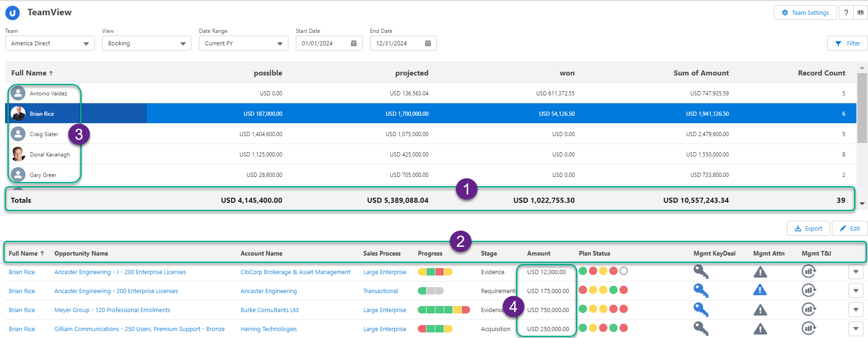The width and height of the screenshot is (868, 338).
Task: Open the Team dropdown showing America Direct
Action: pos(50,44)
